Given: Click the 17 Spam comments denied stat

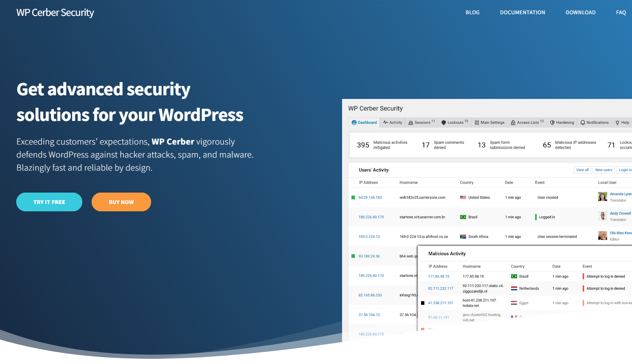Looking at the screenshot, I should tap(443, 145).
